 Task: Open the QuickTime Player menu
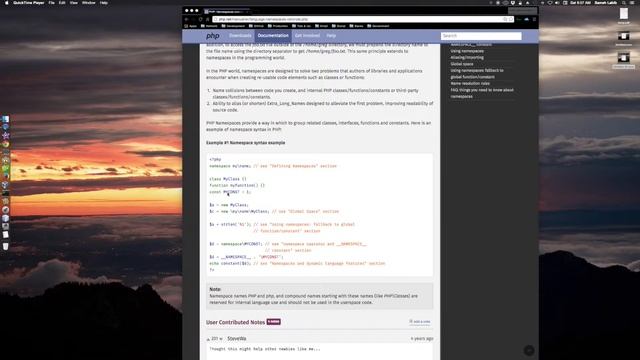pos(29,3)
